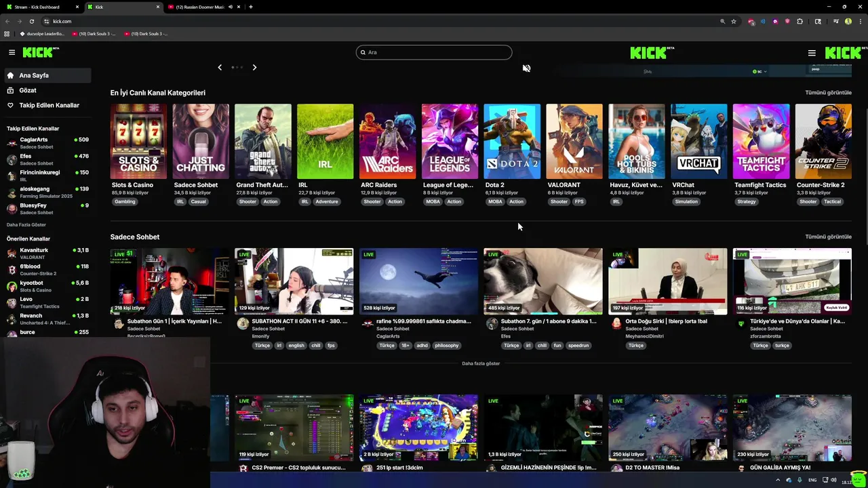Open ducvolpe LeaderBo... bookmark
868x488 pixels.
[42, 33]
